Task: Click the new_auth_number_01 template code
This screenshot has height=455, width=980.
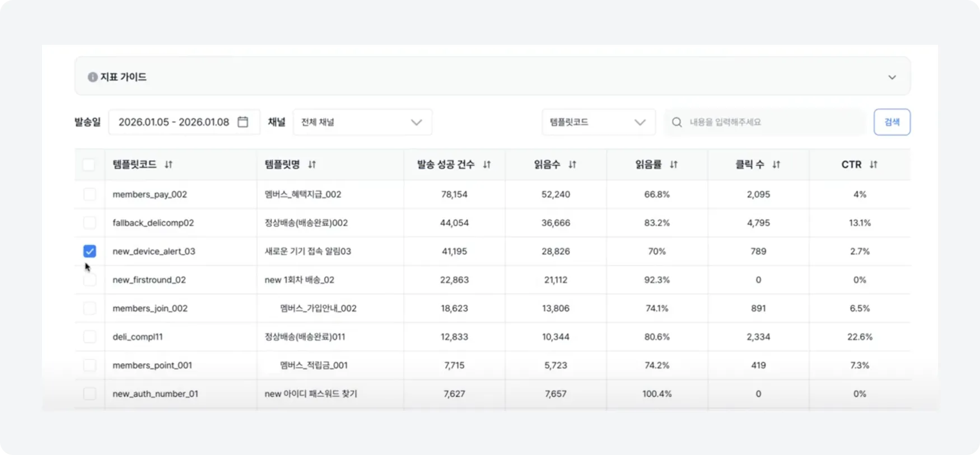Action: 155,394
